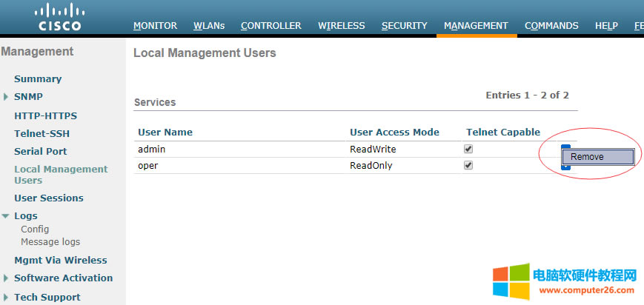Toggle Telnet Capable checkbox for admin
The width and height of the screenshot is (644, 305).
coord(468,149)
